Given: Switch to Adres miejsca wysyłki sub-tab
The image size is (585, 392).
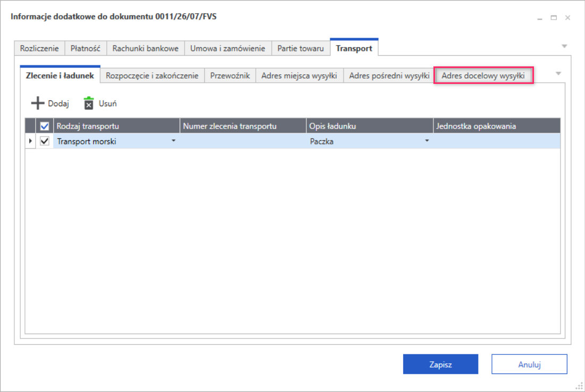Looking at the screenshot, I should [x=299, y=75].
